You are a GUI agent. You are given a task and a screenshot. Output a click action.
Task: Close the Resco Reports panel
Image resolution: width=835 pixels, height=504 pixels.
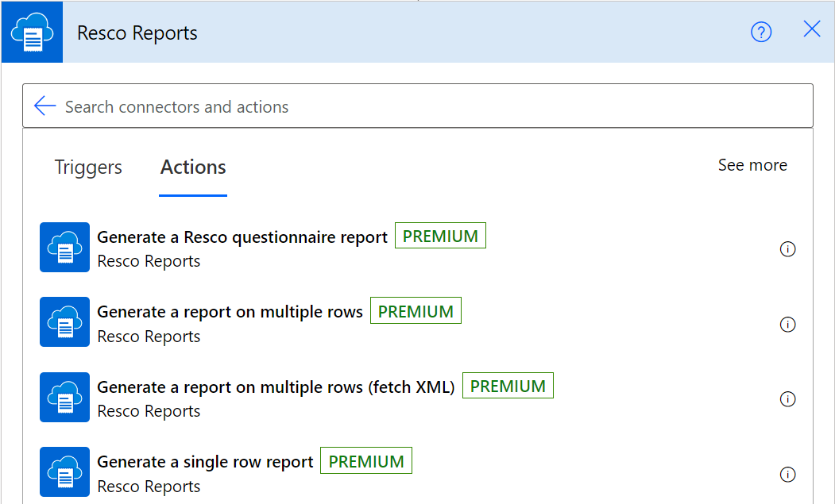(811, 30)
